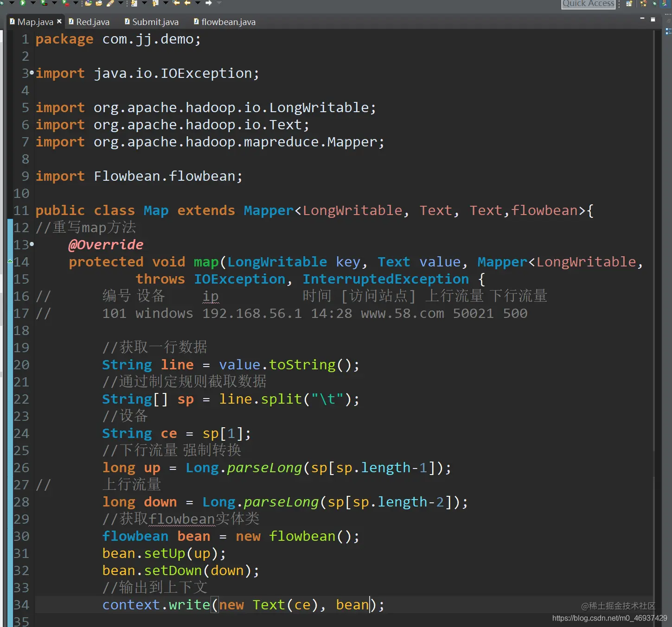Screen dimensions: 672x627
Task: Close the Map.java tab
Action: tap(59, 21)
